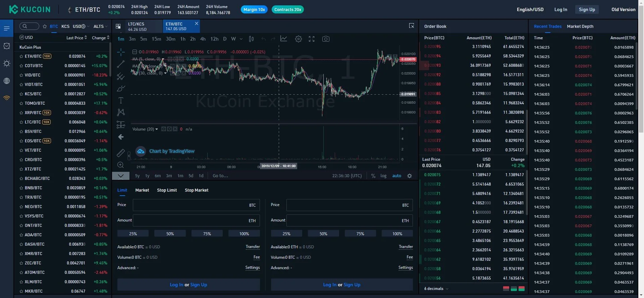The width and height of the screenshot is (644, 298).
Task: Show only sell orders in the order book
Action: point(506,289)
